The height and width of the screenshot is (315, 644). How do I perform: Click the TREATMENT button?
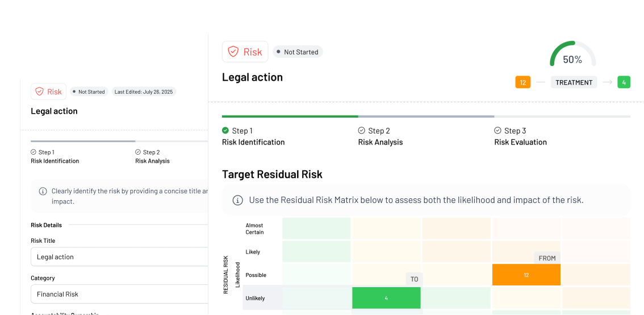pos(574,82)
